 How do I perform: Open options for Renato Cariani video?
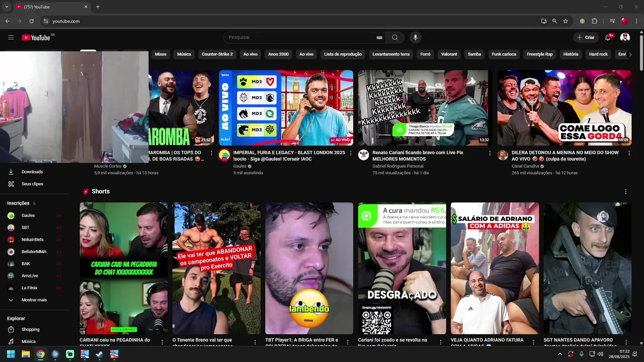pyautogui.click(x=490, y=153)
